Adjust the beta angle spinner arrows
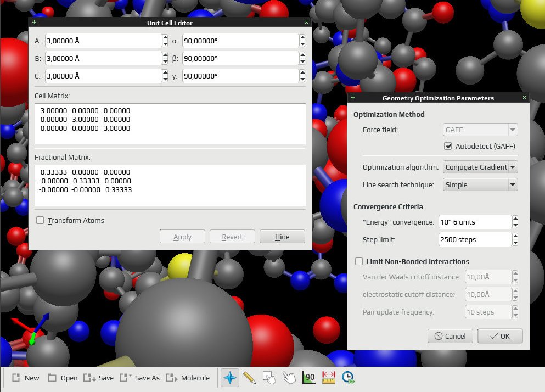Viewport: 545px width, 392px height. click(302, 58)
